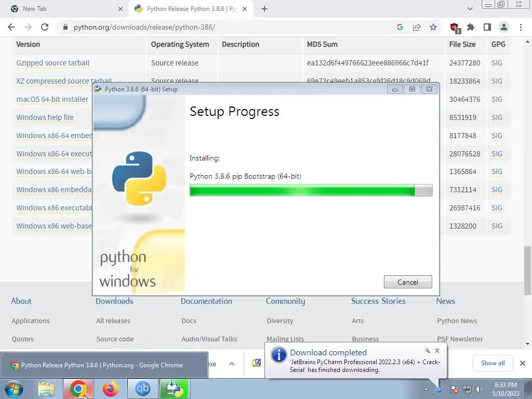The image size is (532, 399).
Task: Close the Chrome downloads bar
Action: 523,363
